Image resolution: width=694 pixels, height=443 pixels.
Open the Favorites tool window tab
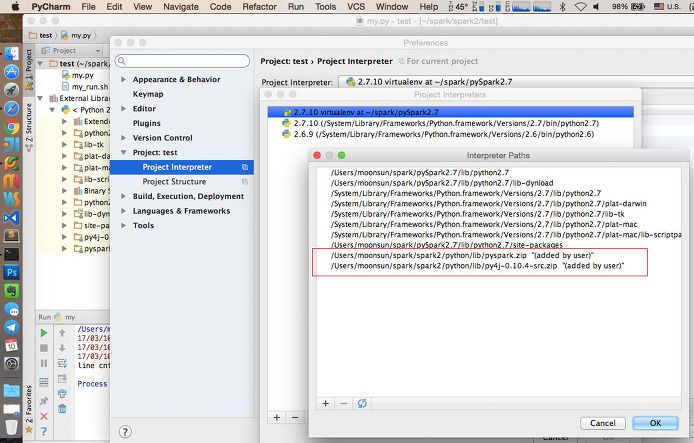pyautogui.click(x=29, y=409)
